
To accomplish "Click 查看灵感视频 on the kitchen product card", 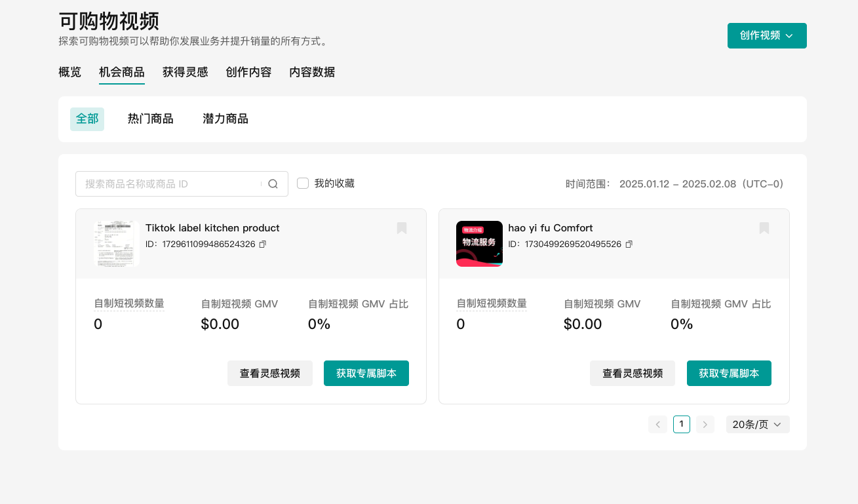I will pos(269,373).
